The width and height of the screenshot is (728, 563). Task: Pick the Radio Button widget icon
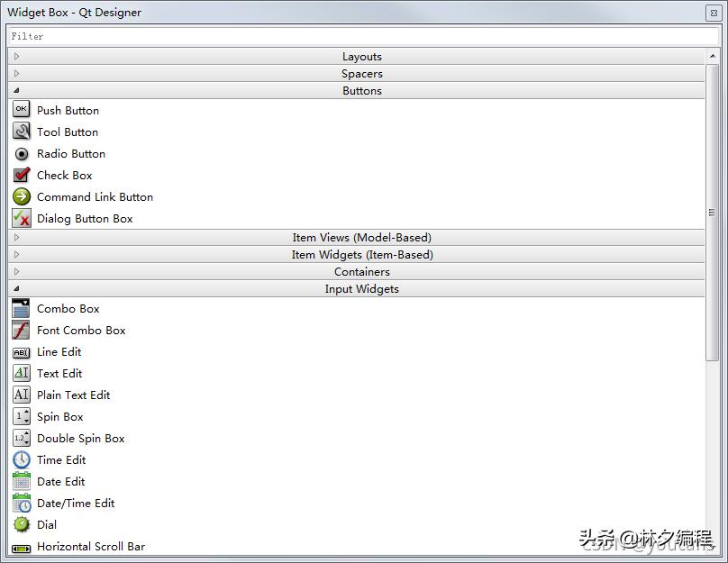pos(22,153)
